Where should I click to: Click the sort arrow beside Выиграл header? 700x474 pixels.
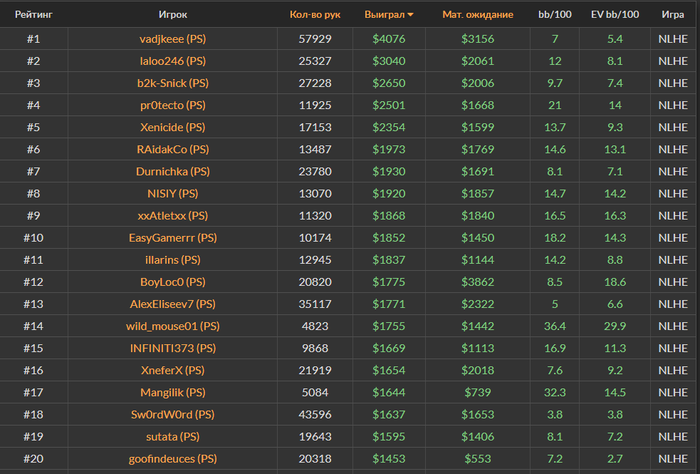410,15
